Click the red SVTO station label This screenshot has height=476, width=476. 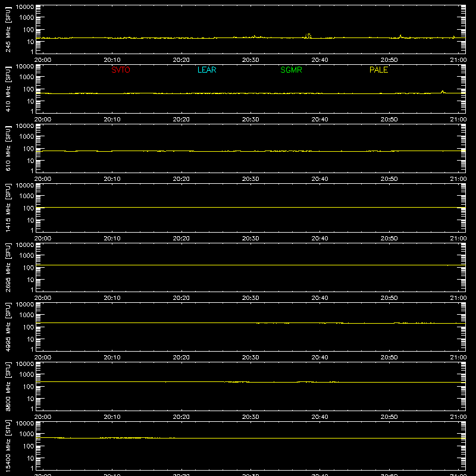(121, 70)
